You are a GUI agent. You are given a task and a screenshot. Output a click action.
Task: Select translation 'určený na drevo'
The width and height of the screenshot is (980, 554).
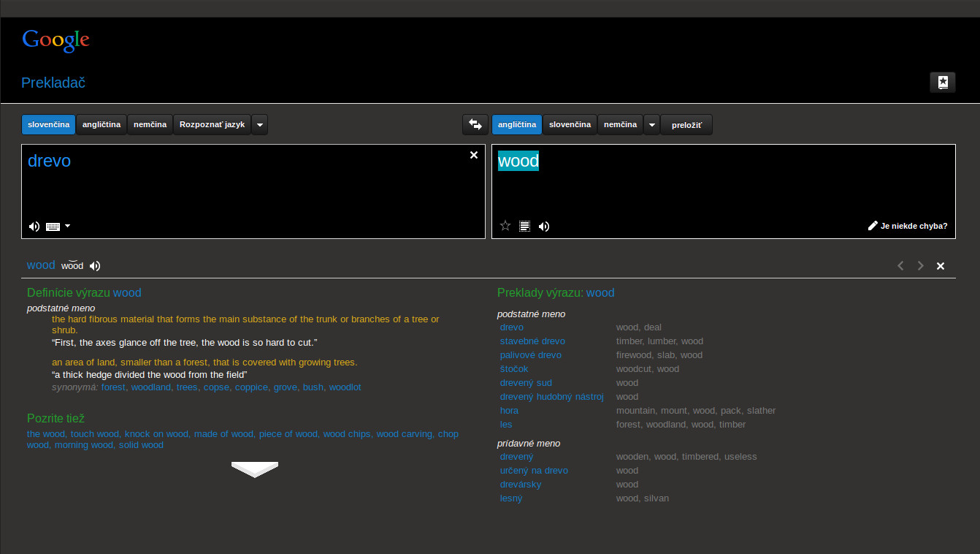(534, 471)
